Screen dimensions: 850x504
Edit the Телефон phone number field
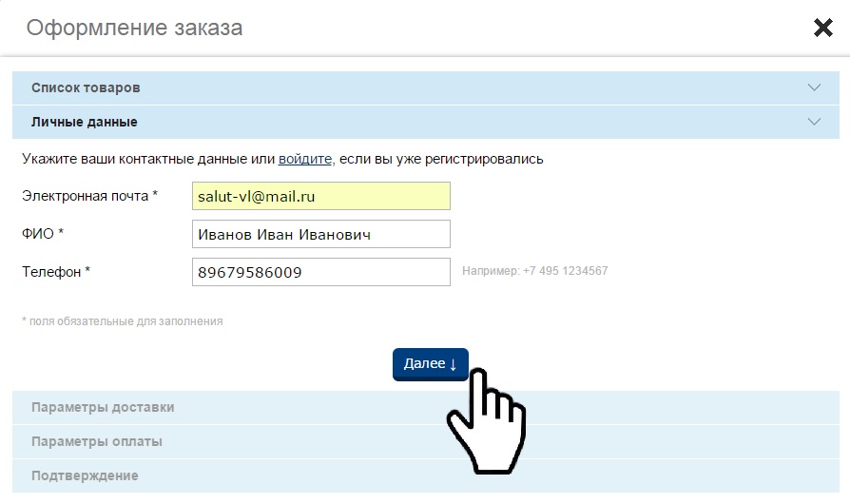point(321,272)
